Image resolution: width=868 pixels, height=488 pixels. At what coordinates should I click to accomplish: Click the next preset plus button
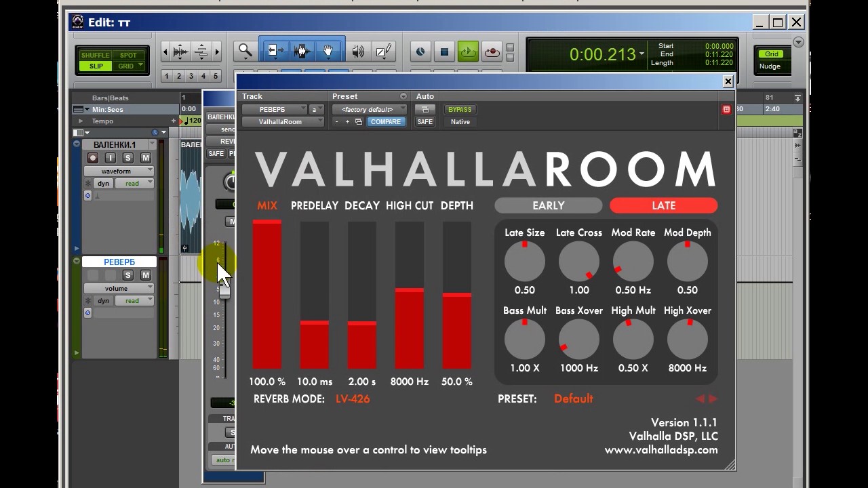[347, 122]
